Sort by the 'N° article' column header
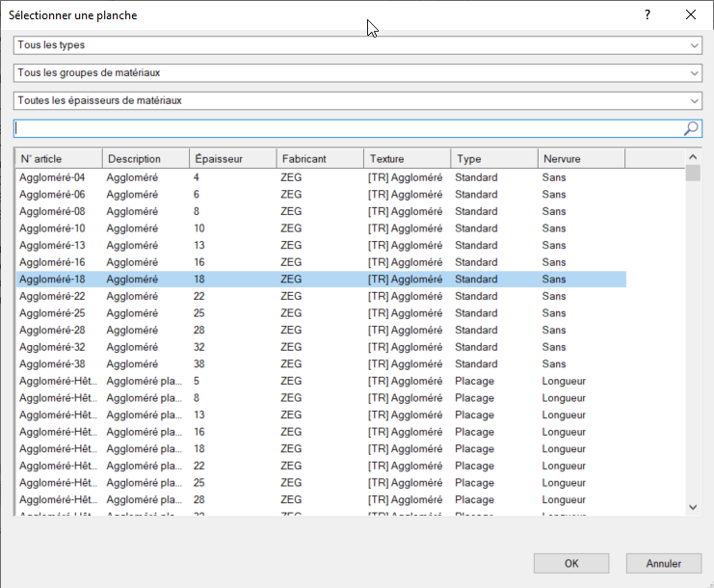Viewport: 714px width, 588px height. tap(59, 159)
